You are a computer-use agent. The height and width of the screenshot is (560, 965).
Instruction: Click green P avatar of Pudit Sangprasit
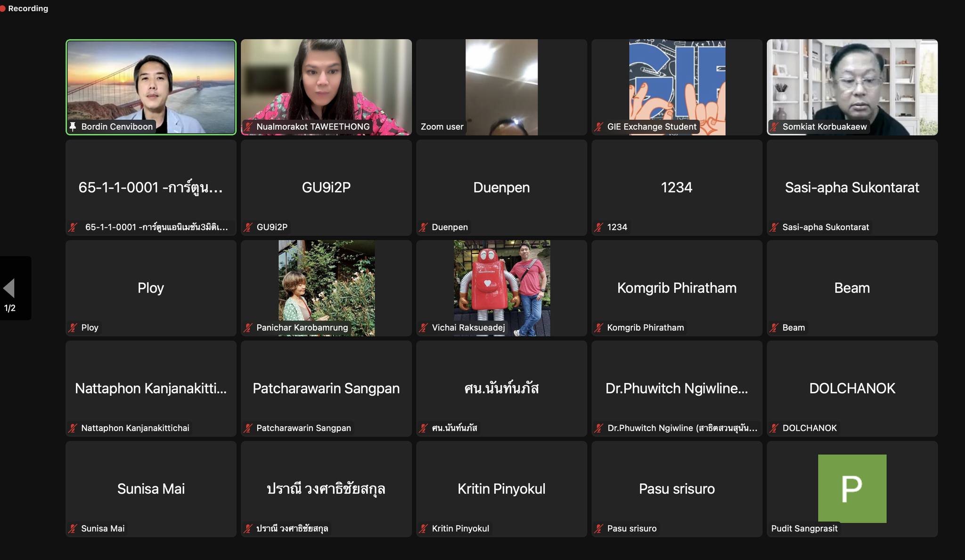(x=852, y=488)
